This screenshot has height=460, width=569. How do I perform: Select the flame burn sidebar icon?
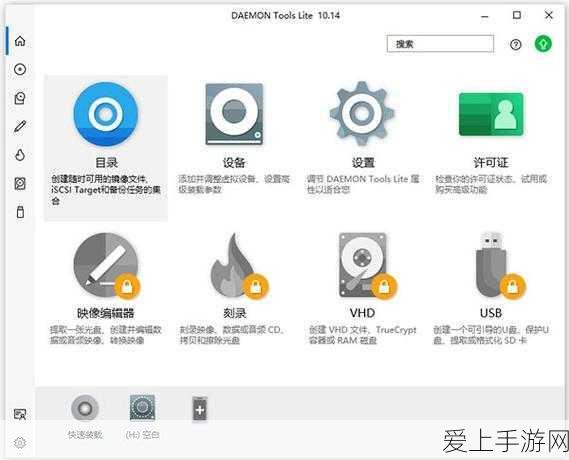[20, 155]
